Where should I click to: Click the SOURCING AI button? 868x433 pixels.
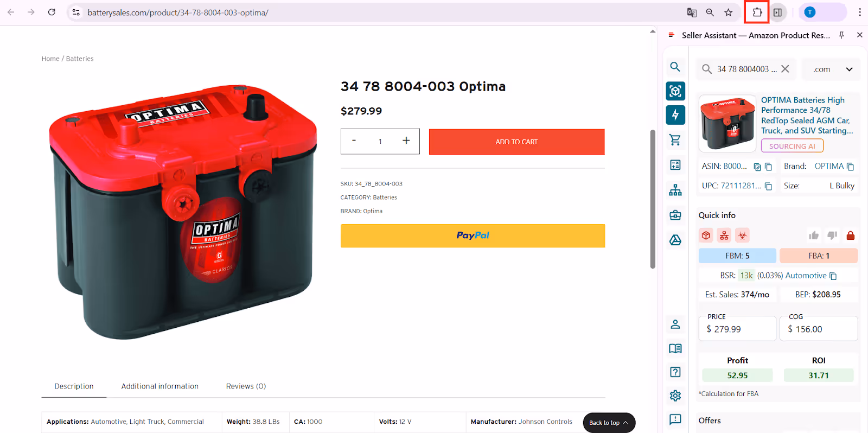[792, 146]
